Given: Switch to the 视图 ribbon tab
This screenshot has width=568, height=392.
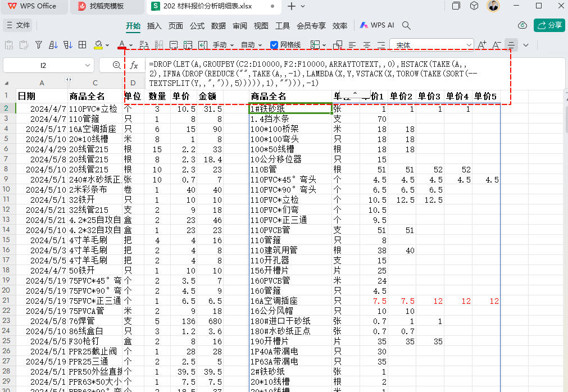Looking at the screenshot, I should [x=261, y=26].
